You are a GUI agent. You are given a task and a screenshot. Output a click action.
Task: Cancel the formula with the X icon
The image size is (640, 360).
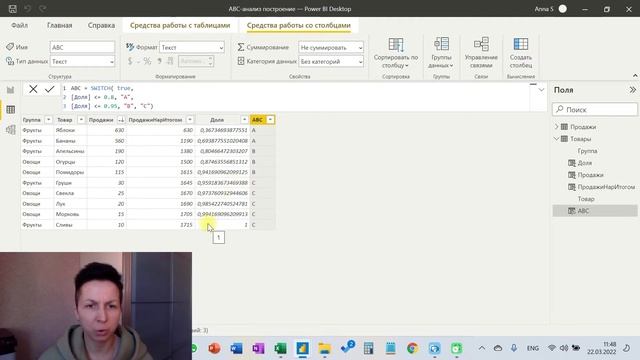33,89
